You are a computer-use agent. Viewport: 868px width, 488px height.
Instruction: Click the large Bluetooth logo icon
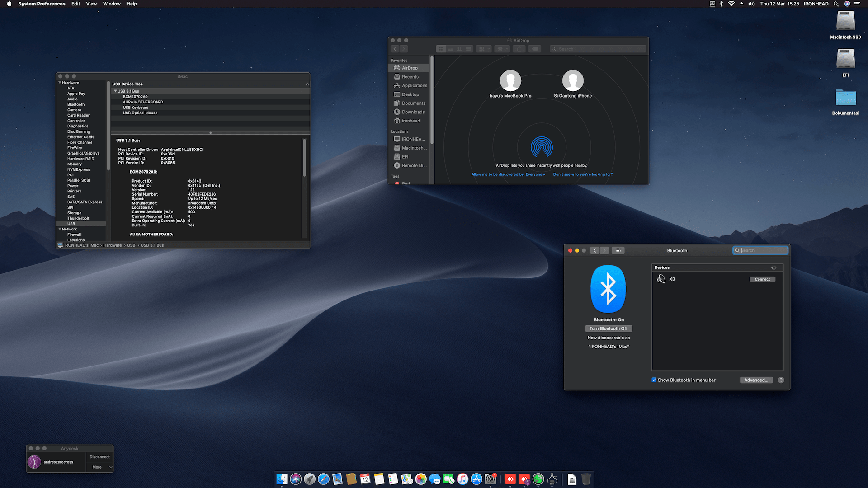pos(608,289)
